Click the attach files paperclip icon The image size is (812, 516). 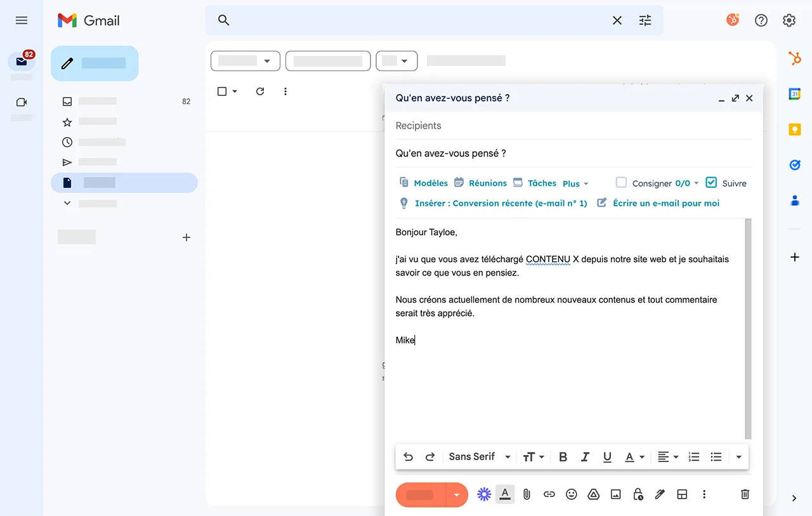pos(527,494)
